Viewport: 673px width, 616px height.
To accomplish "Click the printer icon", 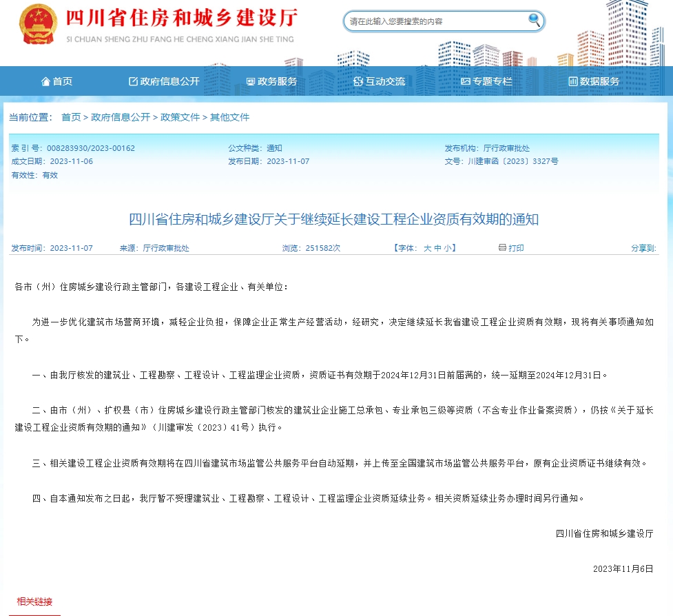I will coord(502,247).
